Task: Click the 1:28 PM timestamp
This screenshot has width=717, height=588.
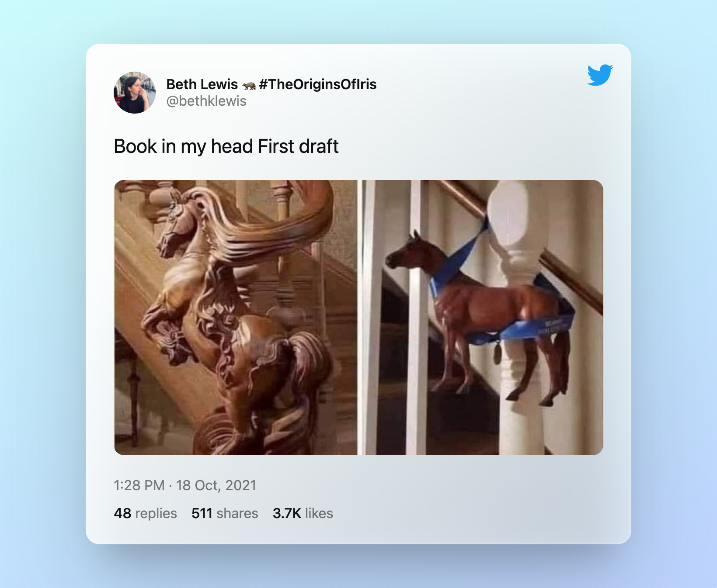Action: [x=139, y=485]
